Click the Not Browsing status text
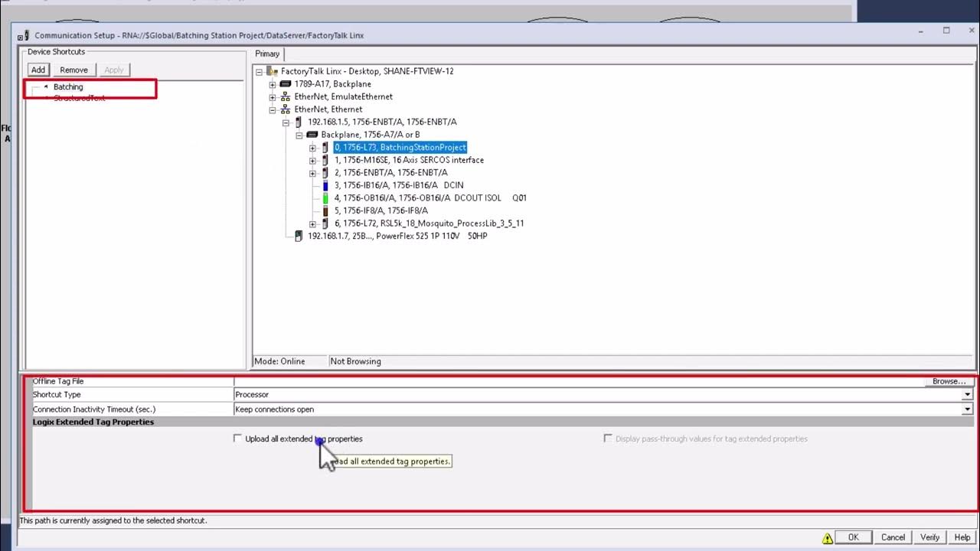Image resolution: width=980 pixels, height=551 pixels. (355, 361)
